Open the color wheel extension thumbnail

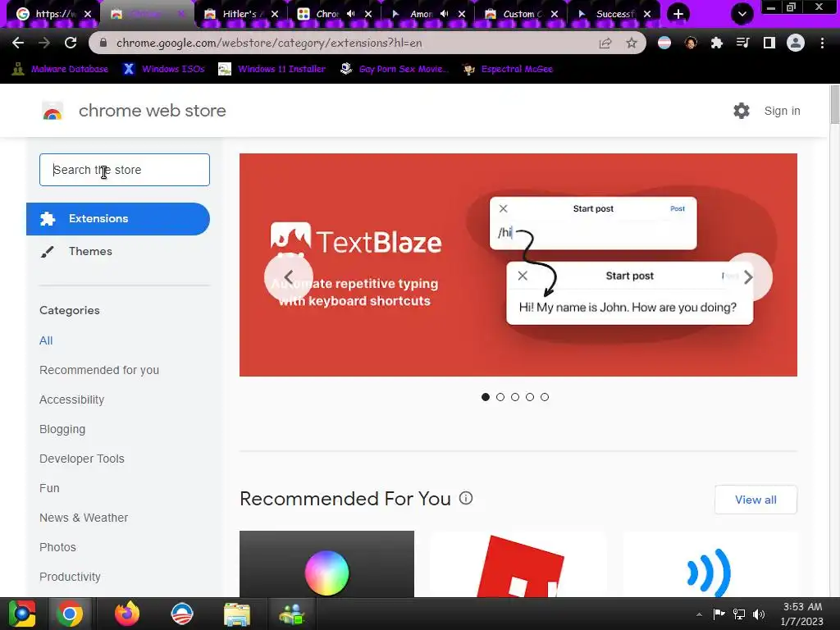click(326, 564)
